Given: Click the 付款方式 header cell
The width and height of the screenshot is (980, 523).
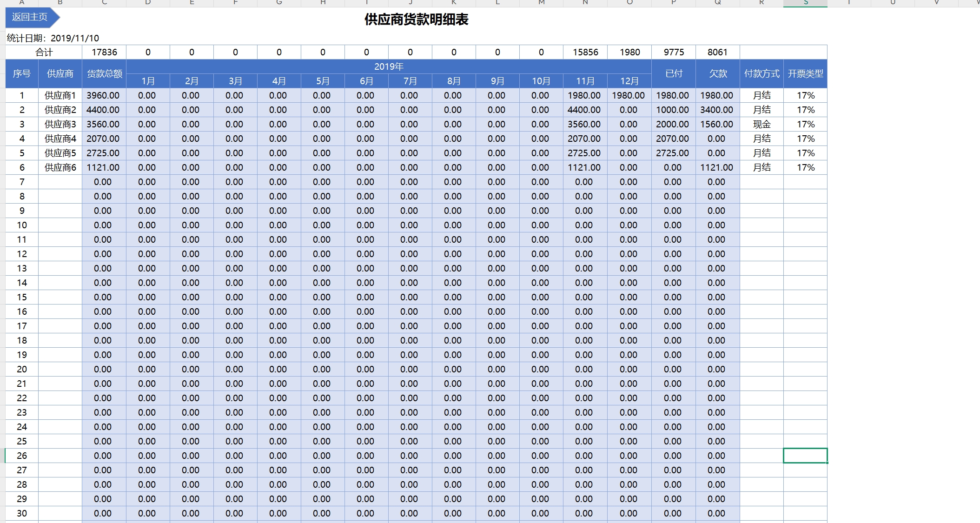Looking at the screenshot, I should pyautogui.click(x=761, y=73).
